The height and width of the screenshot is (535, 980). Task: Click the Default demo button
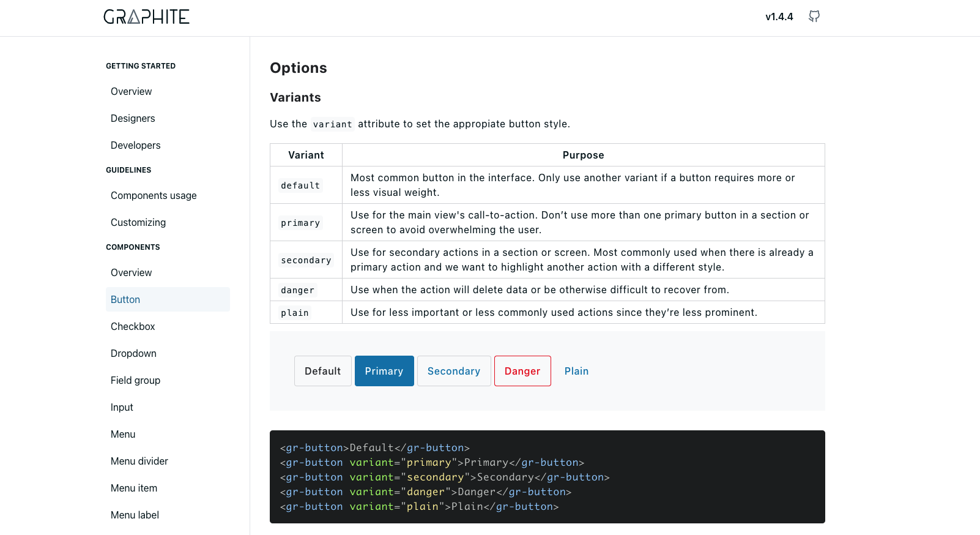[323, 371]
